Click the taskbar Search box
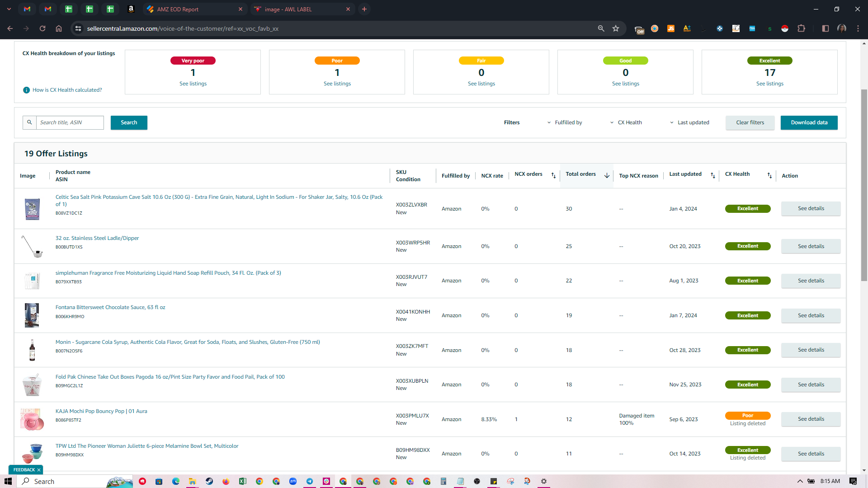This screenshot has height=488, width=868. click(75, 481)
